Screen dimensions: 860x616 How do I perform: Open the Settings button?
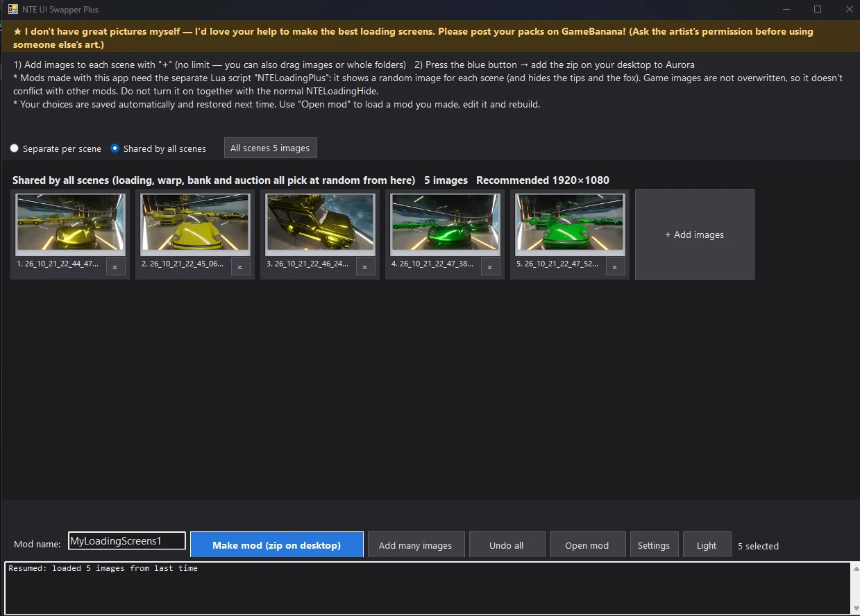pos(654,545)
